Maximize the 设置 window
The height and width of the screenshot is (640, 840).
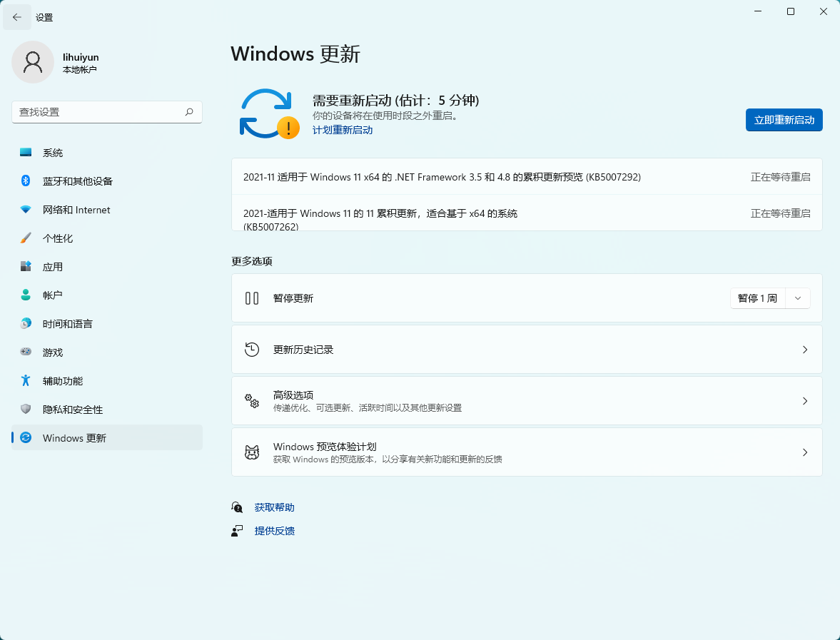tap(790, 11)
